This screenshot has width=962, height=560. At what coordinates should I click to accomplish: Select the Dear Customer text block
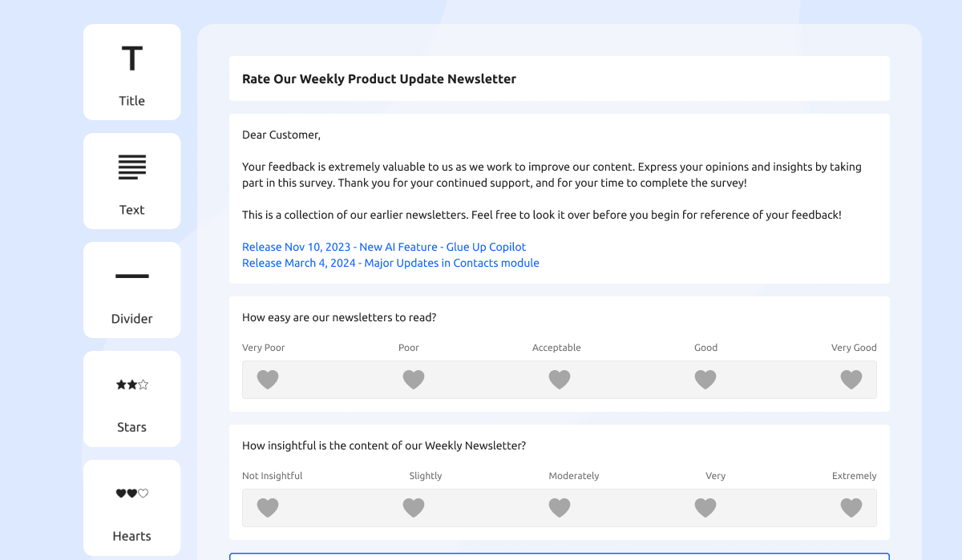281,135
